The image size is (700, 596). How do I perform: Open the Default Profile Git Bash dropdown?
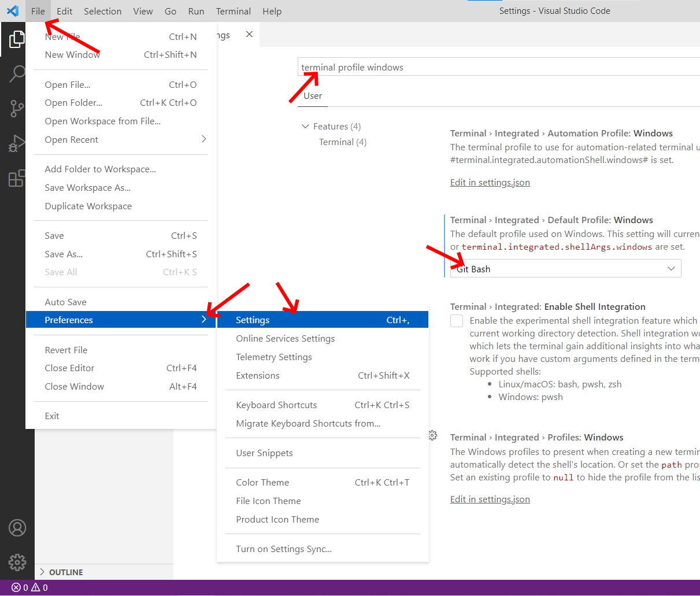point(565,269)
